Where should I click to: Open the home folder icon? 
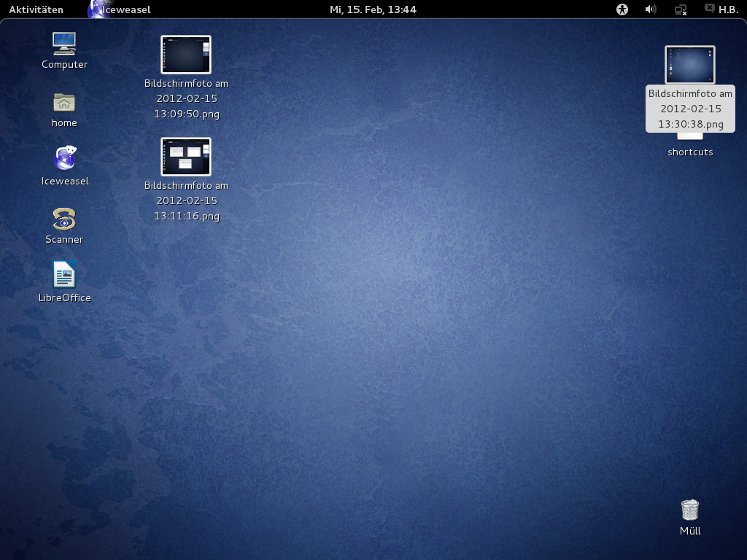point(64,102)
